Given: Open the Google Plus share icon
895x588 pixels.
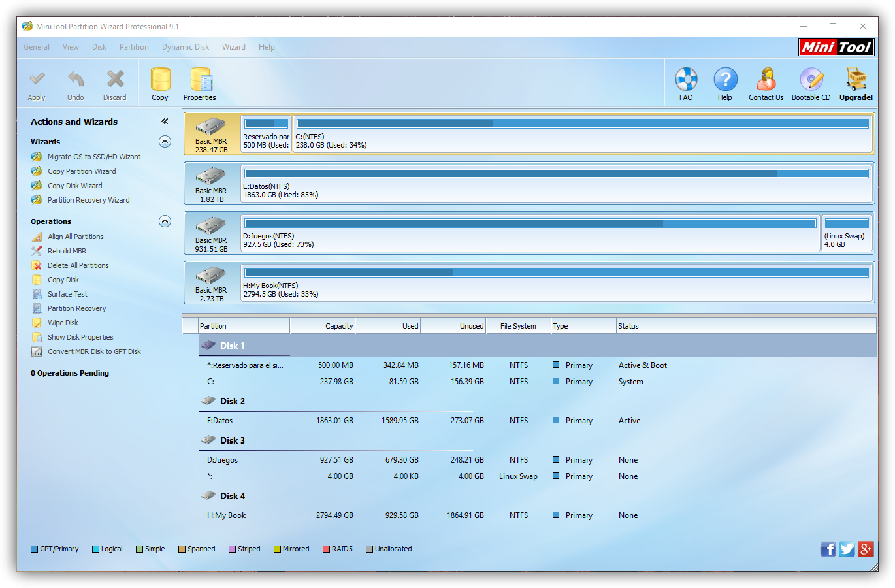Looking at the screenshot, I should 866,549.
